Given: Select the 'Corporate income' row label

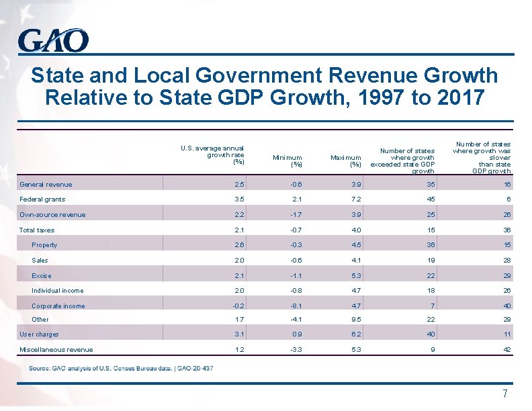Looking at the screenshot, I should click(58, 306).
